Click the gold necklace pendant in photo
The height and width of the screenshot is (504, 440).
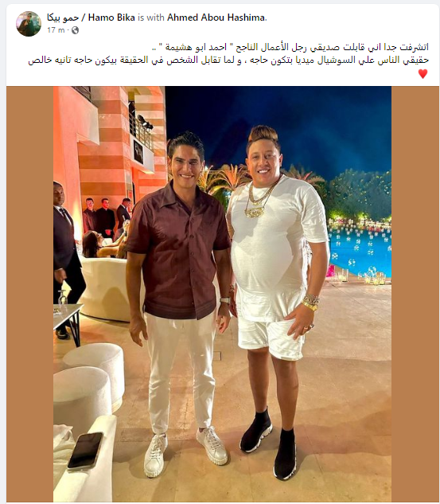[255, 212]
